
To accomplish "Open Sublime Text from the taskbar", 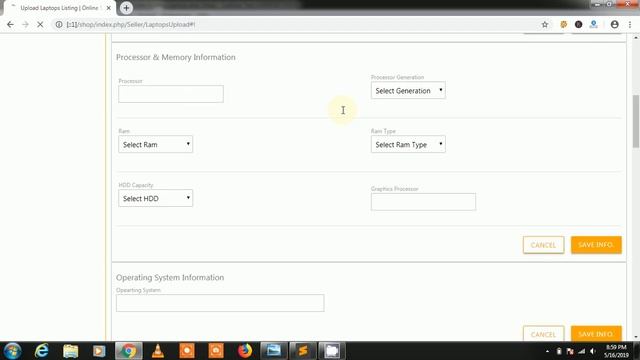I will (x=303, y=351).
